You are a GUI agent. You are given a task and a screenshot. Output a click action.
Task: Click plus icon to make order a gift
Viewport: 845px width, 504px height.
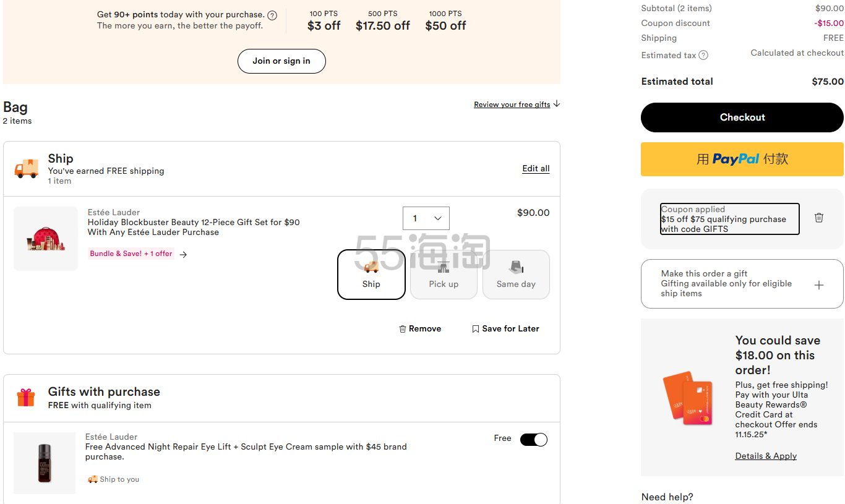(x=818, y=285)
